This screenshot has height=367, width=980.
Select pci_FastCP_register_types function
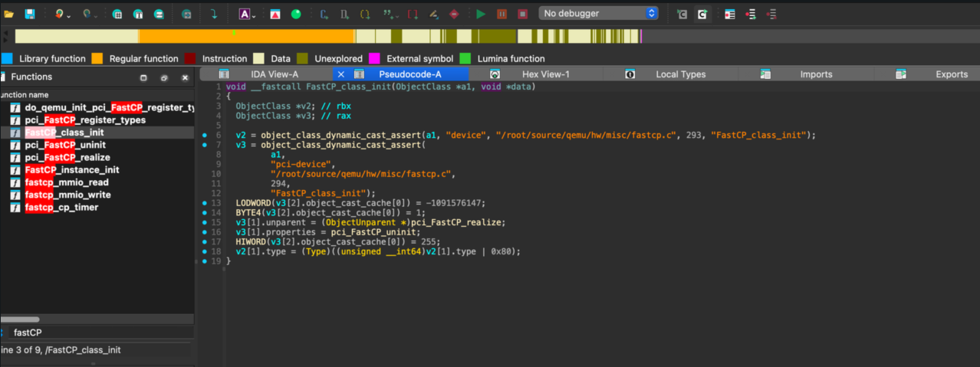97,120
